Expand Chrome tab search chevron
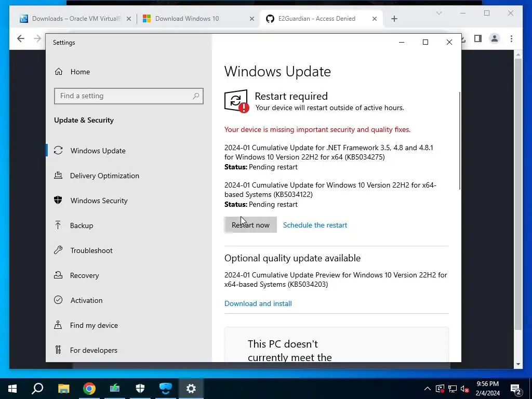 (438, 13)
